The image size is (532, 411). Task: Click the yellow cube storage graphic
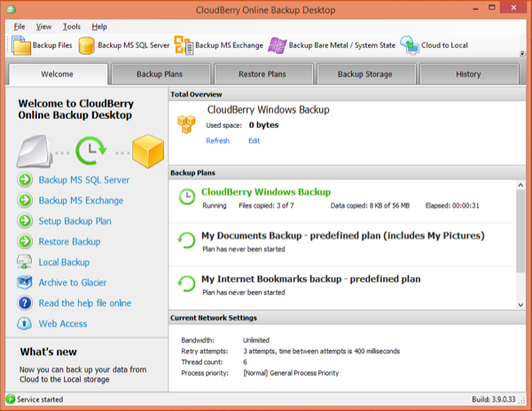pyautogui.click(x=148, y=151)
